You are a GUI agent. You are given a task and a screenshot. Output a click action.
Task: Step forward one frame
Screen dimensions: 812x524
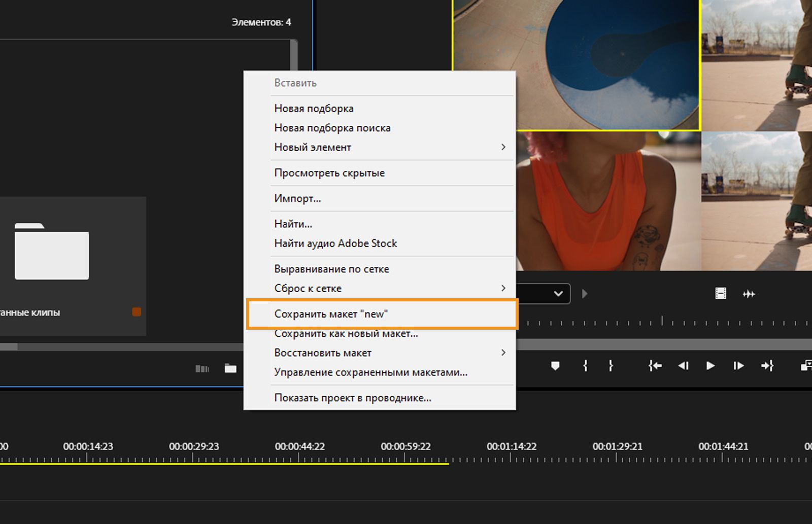pos(738,366)
